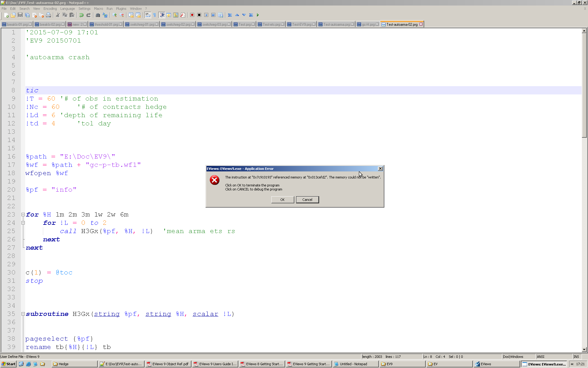Close the Application Error dialog with X
Screen dimensions: 588x368
(x=380, y=169)
